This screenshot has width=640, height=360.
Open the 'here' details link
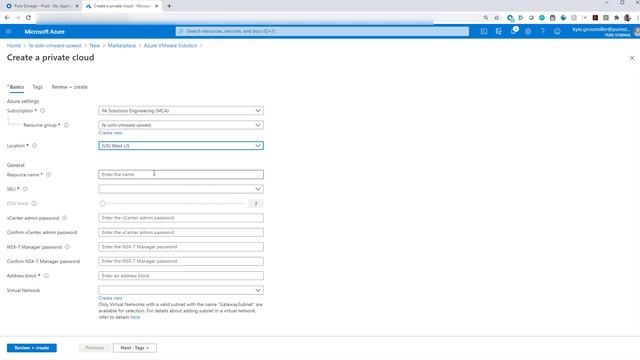pos(135,317)
